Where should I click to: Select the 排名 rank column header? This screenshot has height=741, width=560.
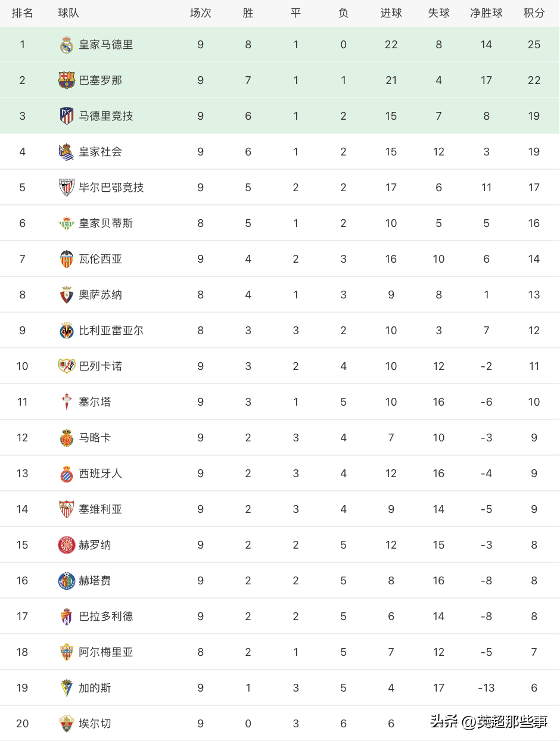23,13
